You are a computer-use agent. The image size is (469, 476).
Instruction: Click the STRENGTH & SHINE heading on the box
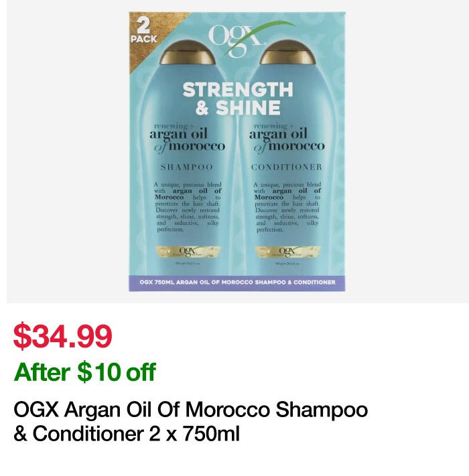click(x=238, y=98)
